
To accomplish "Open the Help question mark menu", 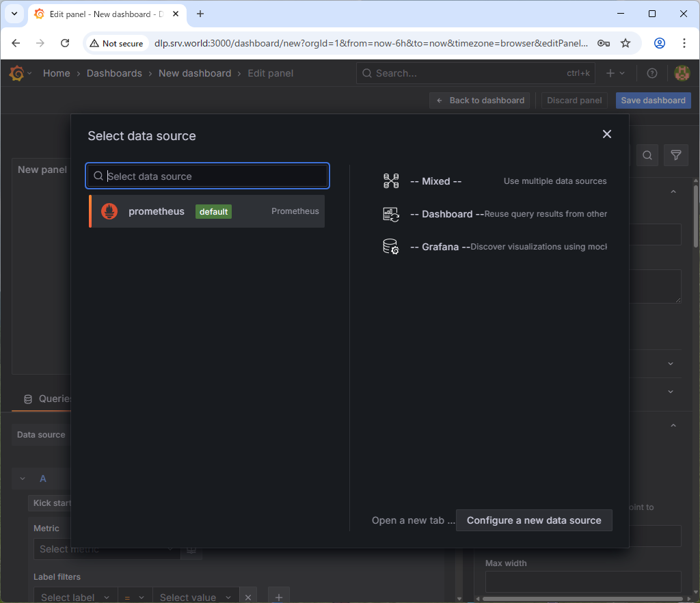I will (x=651, y=73).
